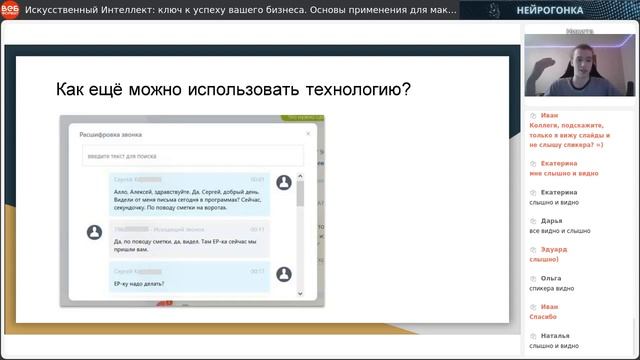Click the slide heading 'Как ещё можно использовать технологию?'
Viewport: 640px width, 360px height.
point(233,89)
